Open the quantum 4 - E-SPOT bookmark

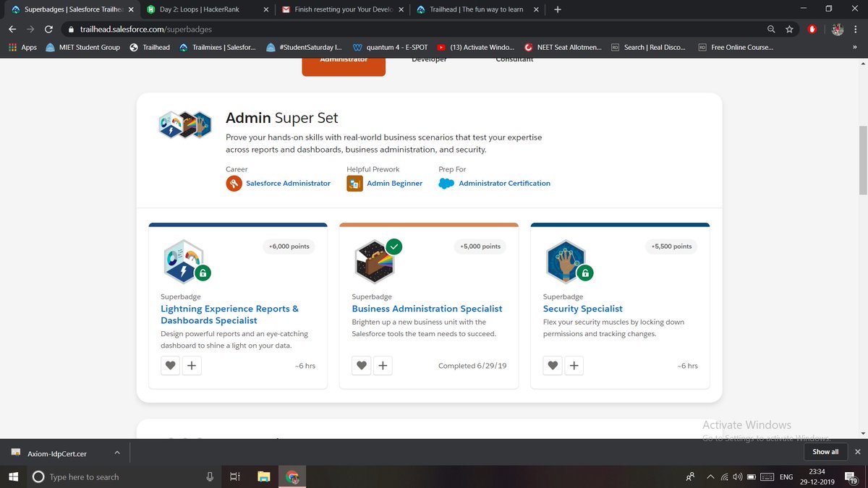click(390, 47)
